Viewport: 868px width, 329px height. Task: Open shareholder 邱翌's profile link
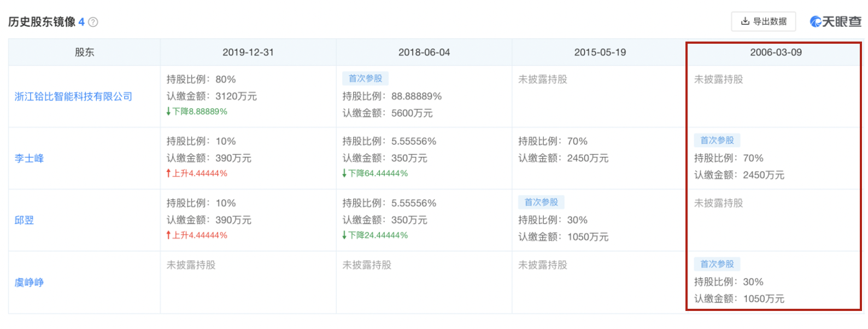[24, 220]
